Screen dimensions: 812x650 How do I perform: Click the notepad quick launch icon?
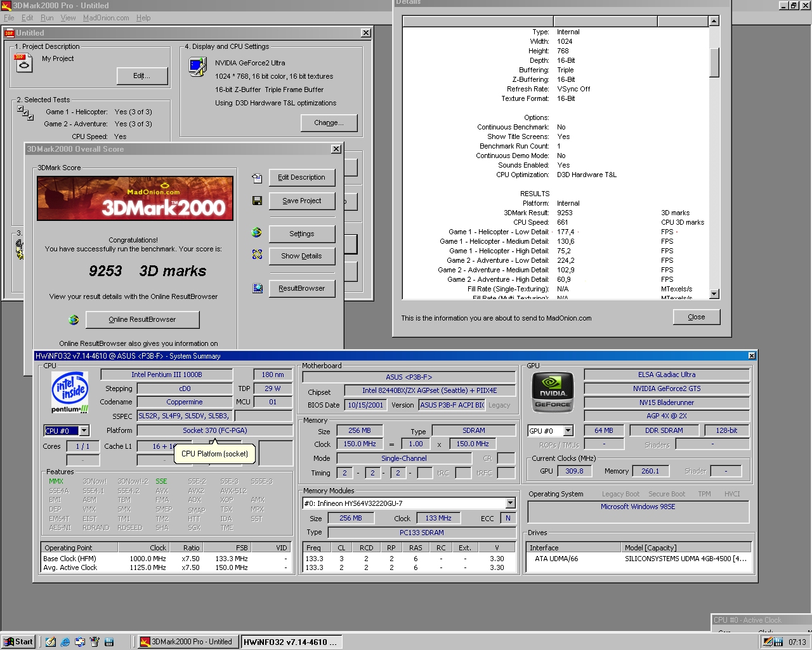(x=51, y=642)
